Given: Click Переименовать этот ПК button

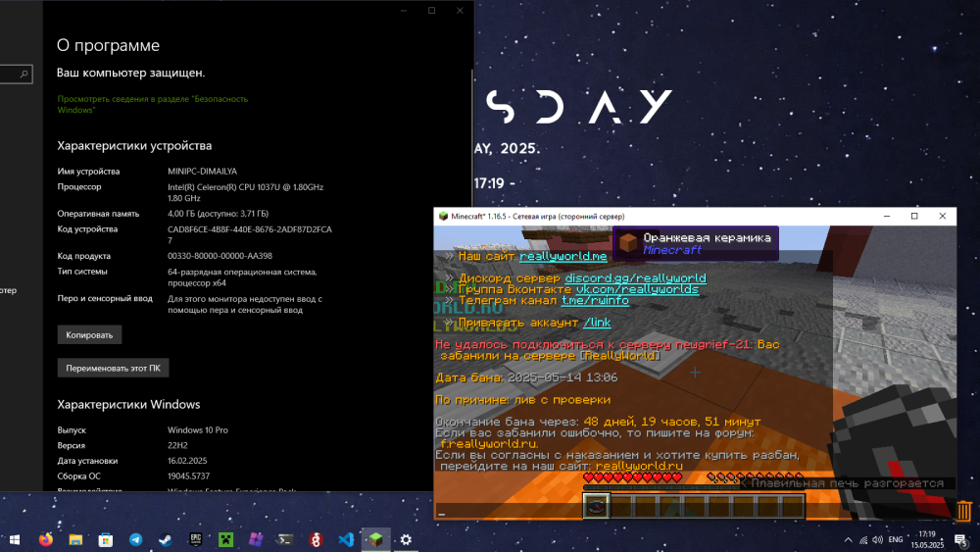Looking at the screenshot, I should tap(113, 368).
